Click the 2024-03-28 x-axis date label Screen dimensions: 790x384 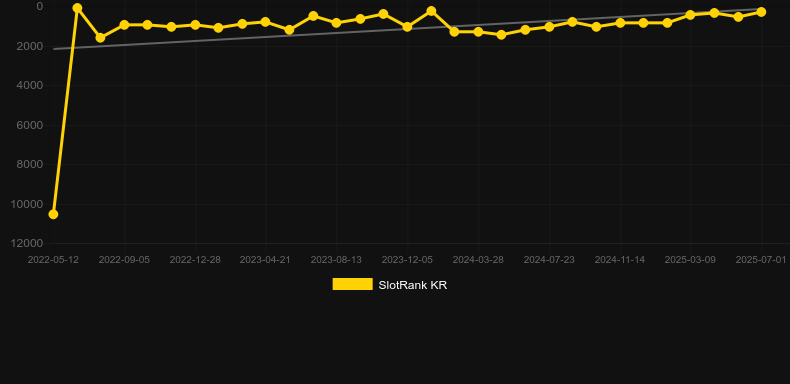click(x=478, y=260)
